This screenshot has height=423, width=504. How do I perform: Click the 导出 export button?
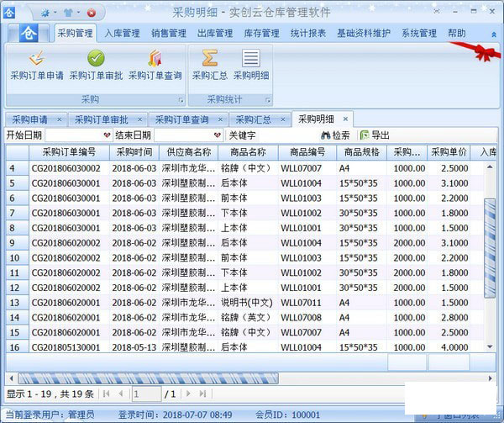(x=375, y=135)
